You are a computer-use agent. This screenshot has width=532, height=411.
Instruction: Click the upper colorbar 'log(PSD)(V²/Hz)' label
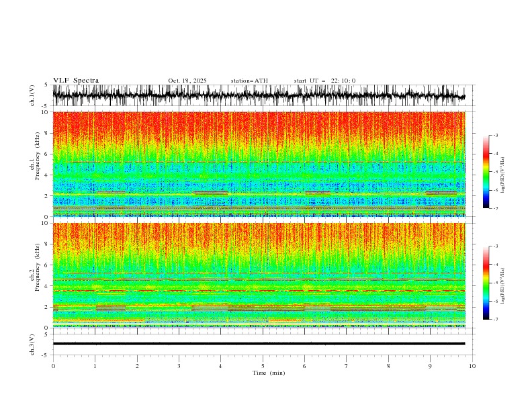pos(503,175)
